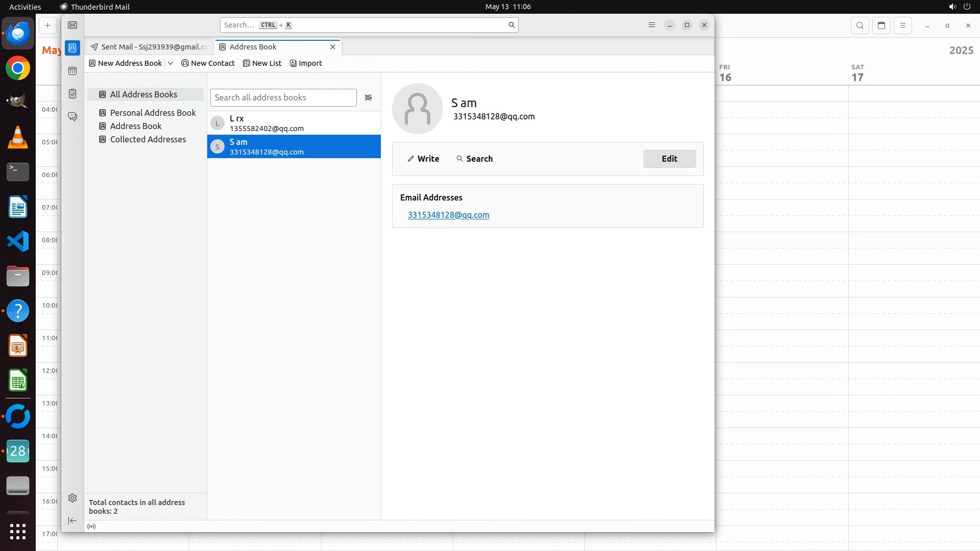
Task: Expand the New Address Book dropdown arrow
Action: point(170,63)
